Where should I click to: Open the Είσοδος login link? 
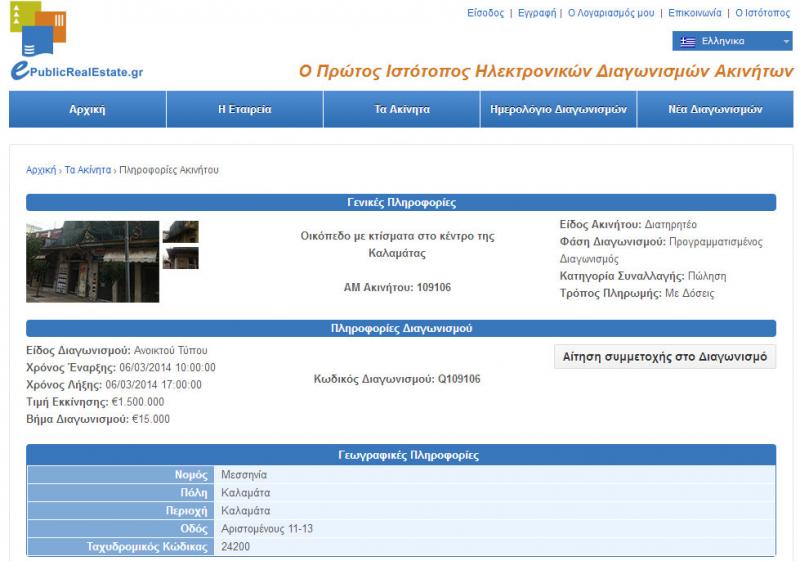point(485,13)
